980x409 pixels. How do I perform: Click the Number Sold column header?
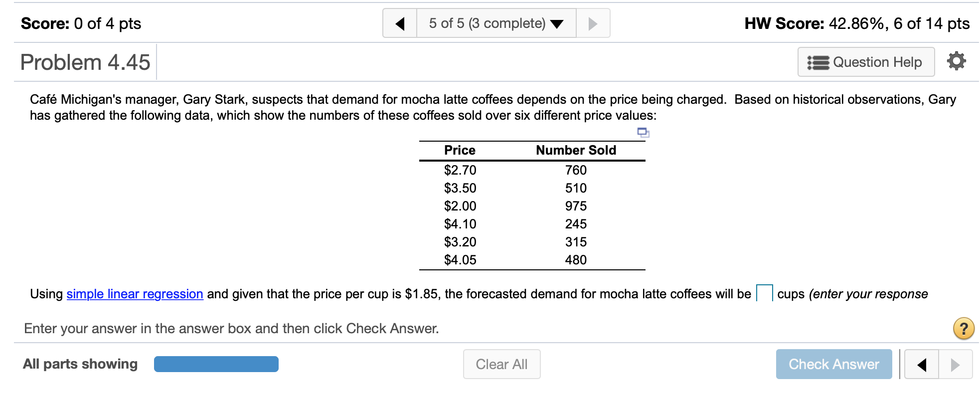click(x=576, y=150)
